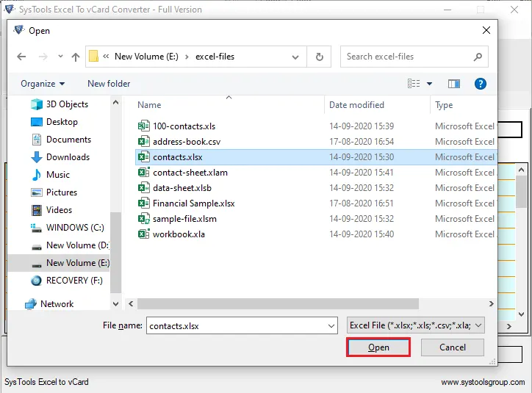The height and width of the screenshot is (393, 532).
Task: Click the Excel icon beside data-sheet.xlsb
Action: (x=144, y=187)
